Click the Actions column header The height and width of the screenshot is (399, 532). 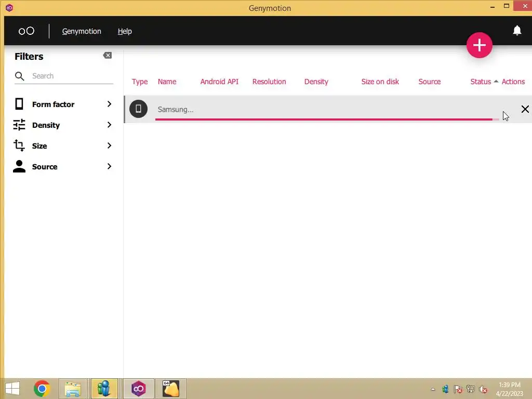pos(513,82)
